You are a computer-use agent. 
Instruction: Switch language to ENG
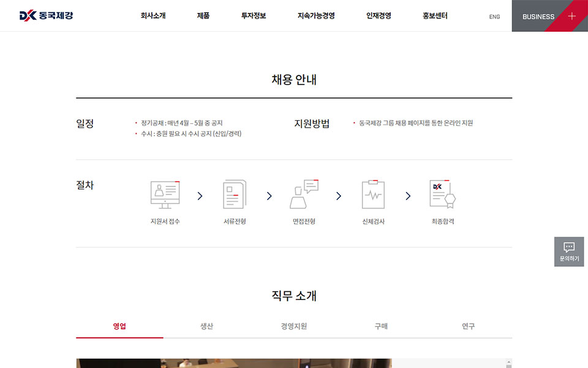494,17
